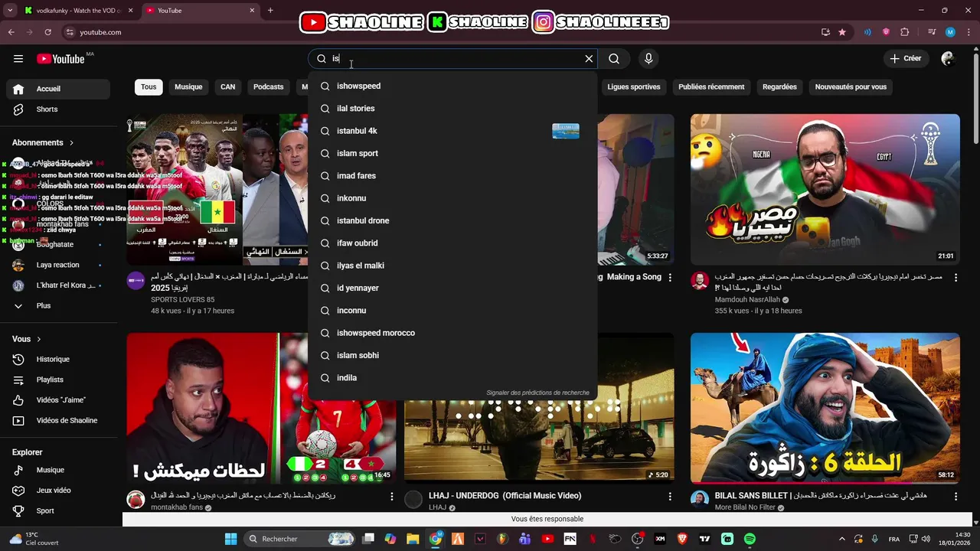Open a new browser tab
The height and width of the screenshot is (551, 980).
(x=270, y=11)
